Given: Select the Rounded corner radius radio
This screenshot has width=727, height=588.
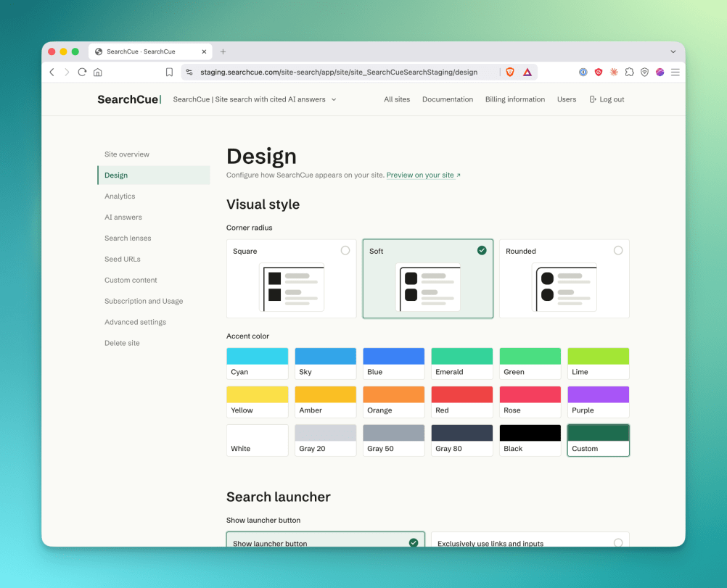Looking at the screenshot, I should point(618,251).
